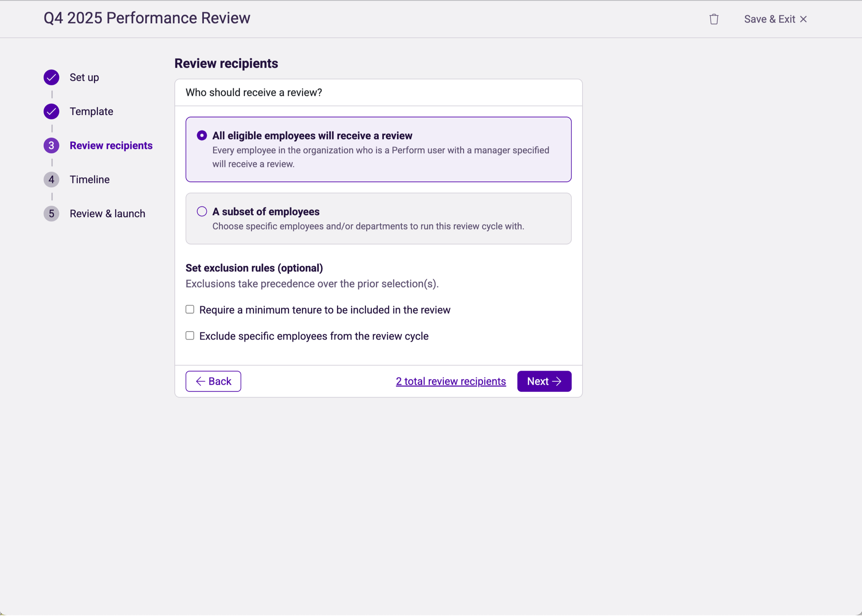Screen dimensions: 862x616
Task: Open the Set up step label
Action: coord(84,77)
